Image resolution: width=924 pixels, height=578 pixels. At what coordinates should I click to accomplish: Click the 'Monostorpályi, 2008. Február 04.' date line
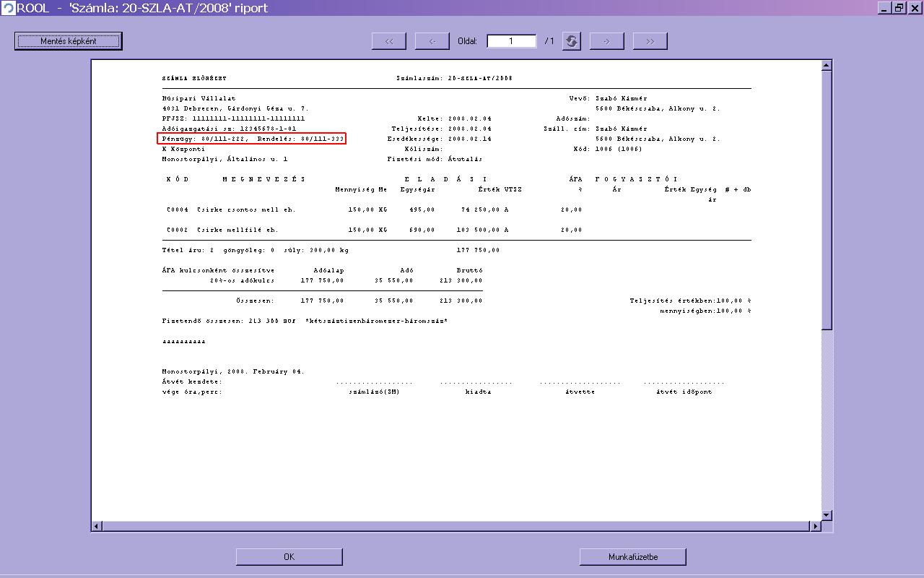[x=233, y=371]
